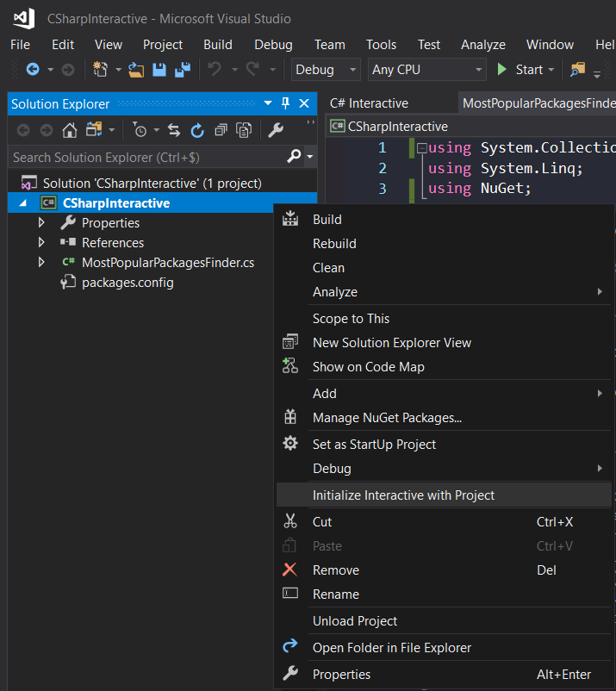Open the Debug configuration dropdown
The height and width of the screenshot is (691, 616).
(326, 70)
